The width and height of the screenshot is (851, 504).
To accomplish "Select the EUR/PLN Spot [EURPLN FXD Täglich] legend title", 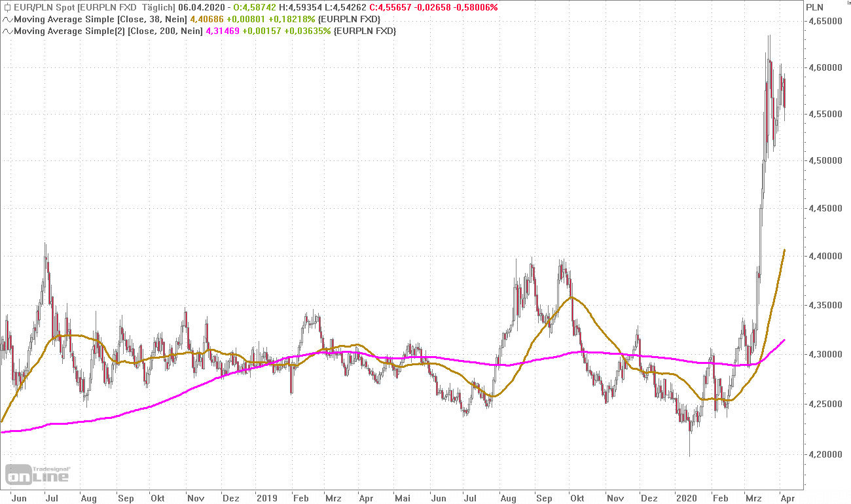I will (x=94, y=7).
